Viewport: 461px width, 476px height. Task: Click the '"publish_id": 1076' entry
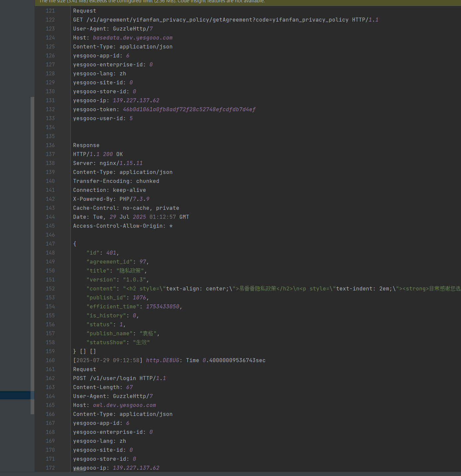(x=118, y=298)
